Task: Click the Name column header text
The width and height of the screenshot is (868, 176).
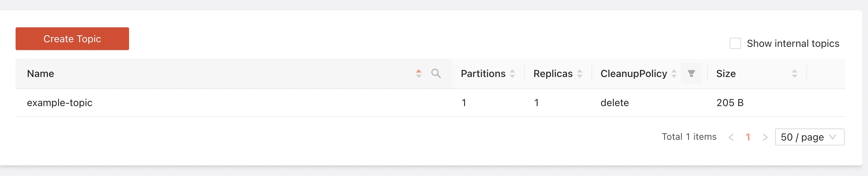Action: coord(40,73)
